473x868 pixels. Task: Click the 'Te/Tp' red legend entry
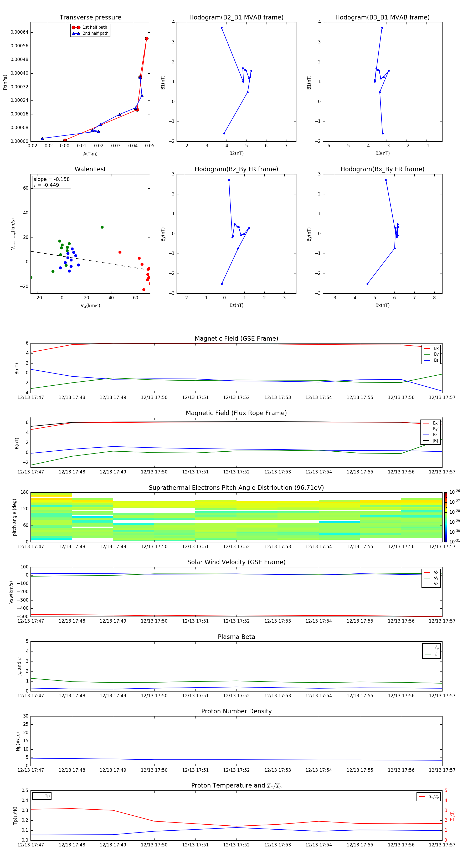click(x=429, y=796)
